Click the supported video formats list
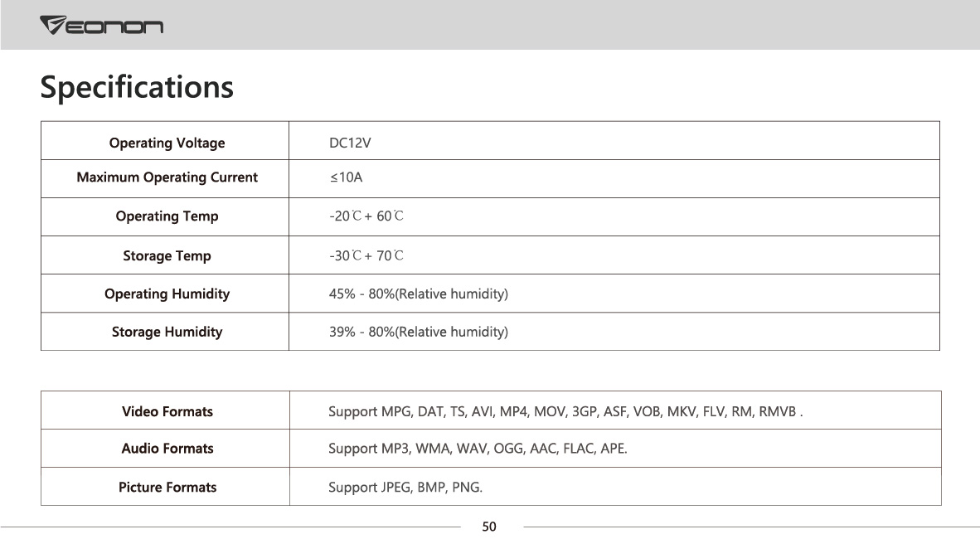This screenshot has width=980, height=539. [x=565, y=410]
